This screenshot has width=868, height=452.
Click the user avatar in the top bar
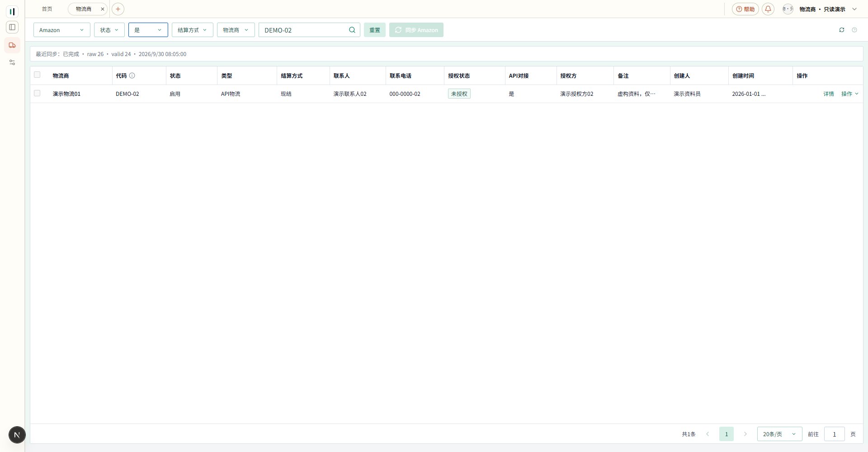[x=788, y=9]
